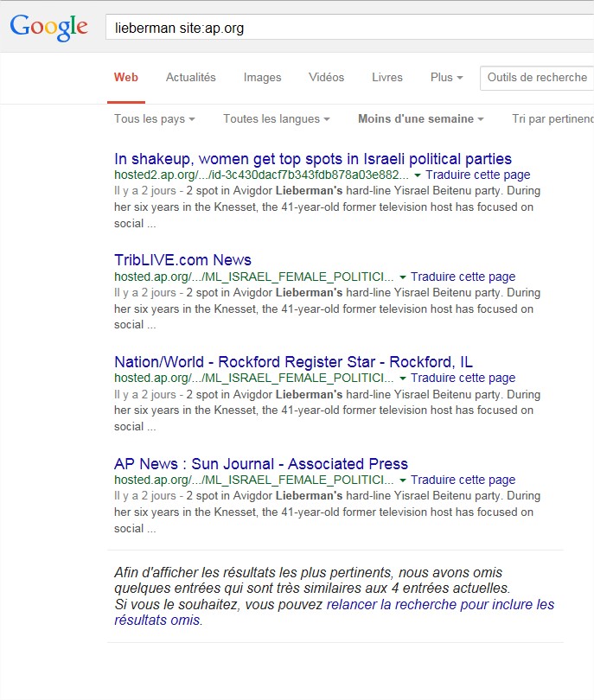Click the search box containing lieberman site:ap.org
Image resolution: width=594 pixels, height=700 pixels.
point(349,28)
